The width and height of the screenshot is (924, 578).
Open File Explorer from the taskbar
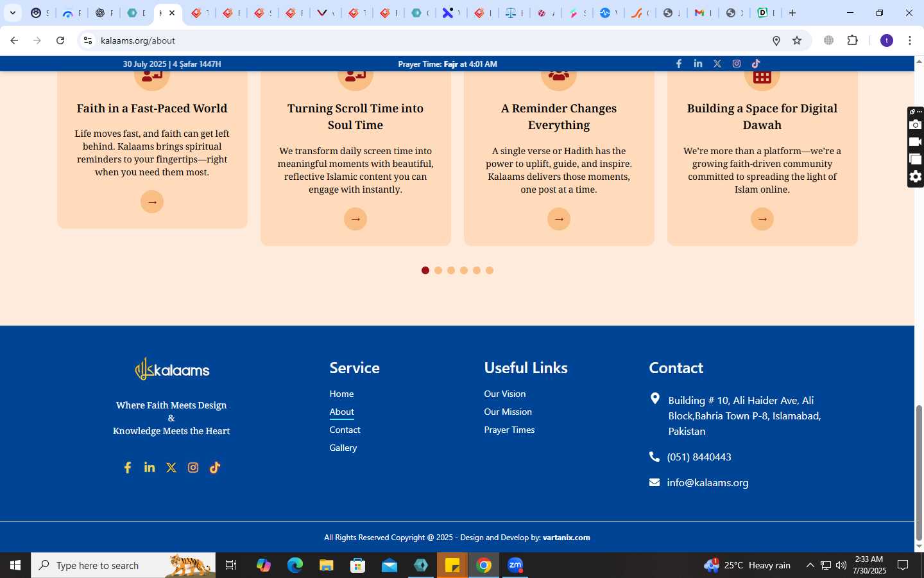coord(326,565)
